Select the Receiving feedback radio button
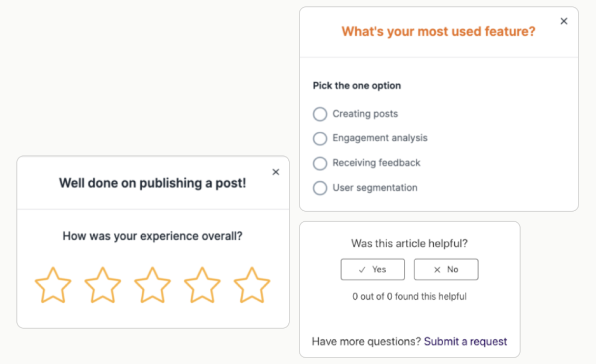 320,163
